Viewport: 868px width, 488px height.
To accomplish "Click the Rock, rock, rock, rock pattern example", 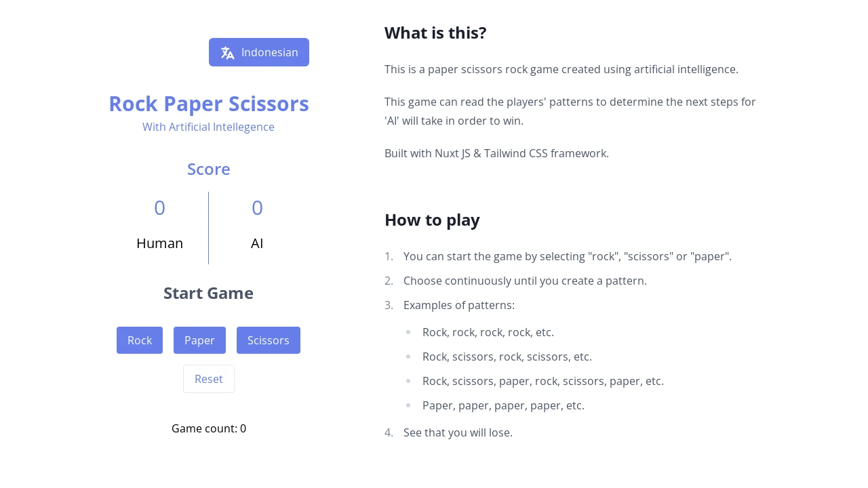I will (488, 332).
